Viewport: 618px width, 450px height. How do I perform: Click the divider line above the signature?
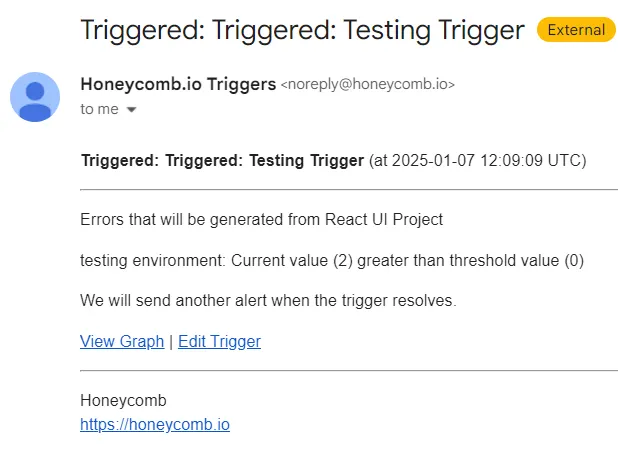tap(348, 370)
